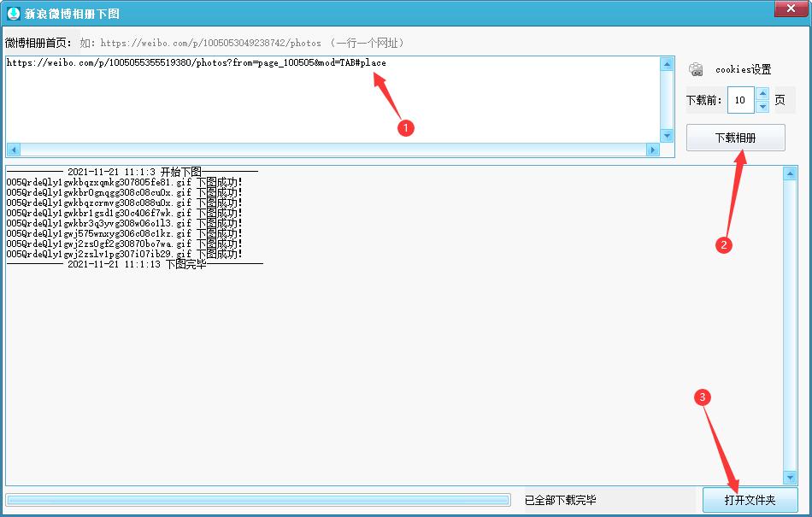
Task: Click the log panel scroll-up arrow
Action: pyautogui.click(x=790, y=173)
